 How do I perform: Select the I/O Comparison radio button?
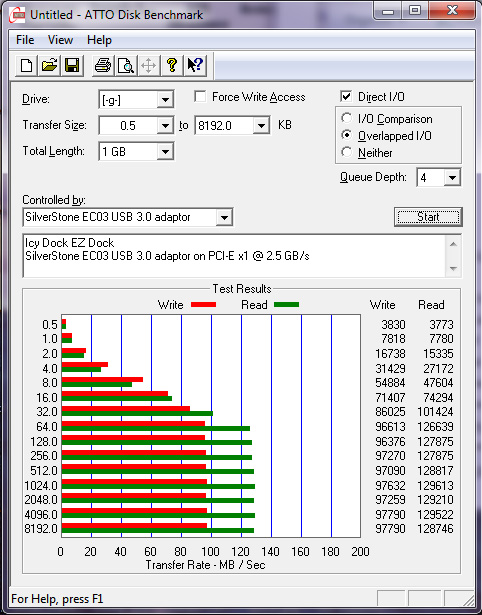pos(347,118)
